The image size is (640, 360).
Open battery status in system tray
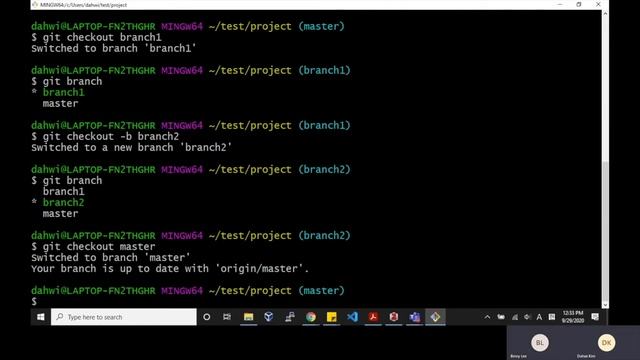pos(501,317)
